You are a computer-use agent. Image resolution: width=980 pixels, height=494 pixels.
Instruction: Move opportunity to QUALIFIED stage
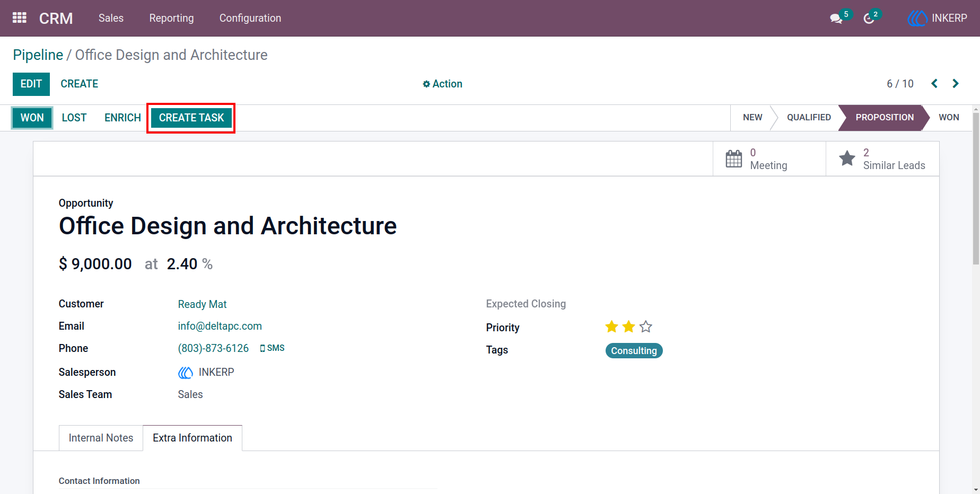809,117
